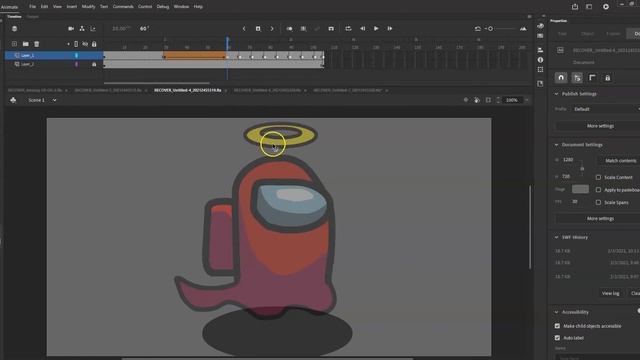Toggle hide all layers eye icon
Viewport: 640px width, 360px height.
pyautogui.click(x=85, y=44)
